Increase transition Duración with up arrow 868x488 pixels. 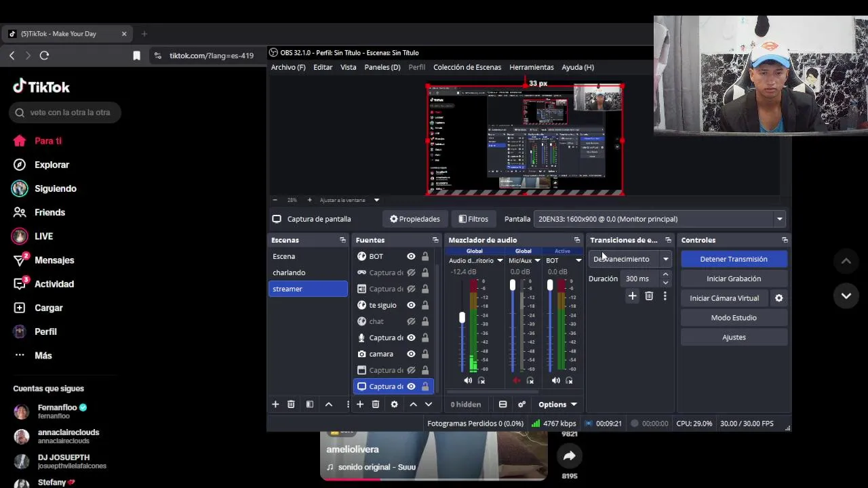tap(665, 274)
